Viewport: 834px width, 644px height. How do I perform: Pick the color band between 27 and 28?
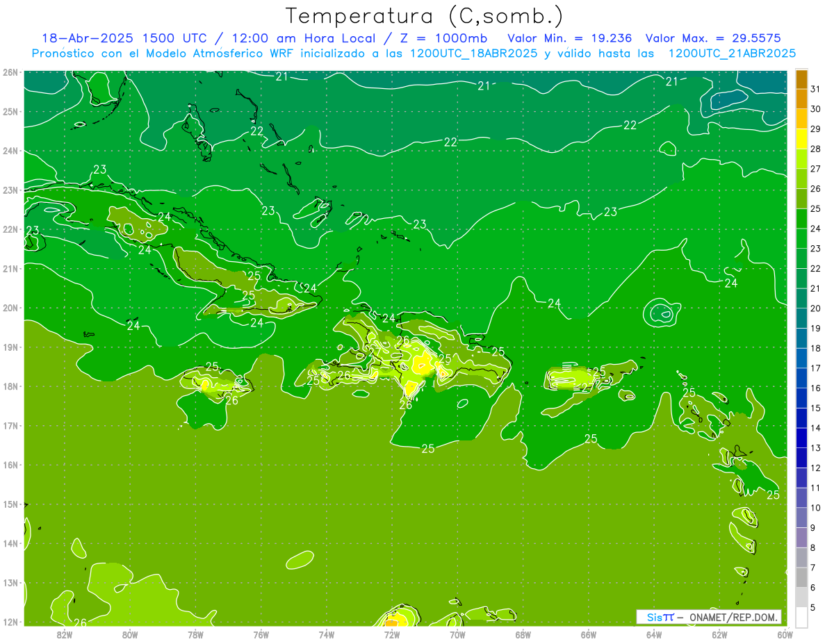(x=801, y=159)
